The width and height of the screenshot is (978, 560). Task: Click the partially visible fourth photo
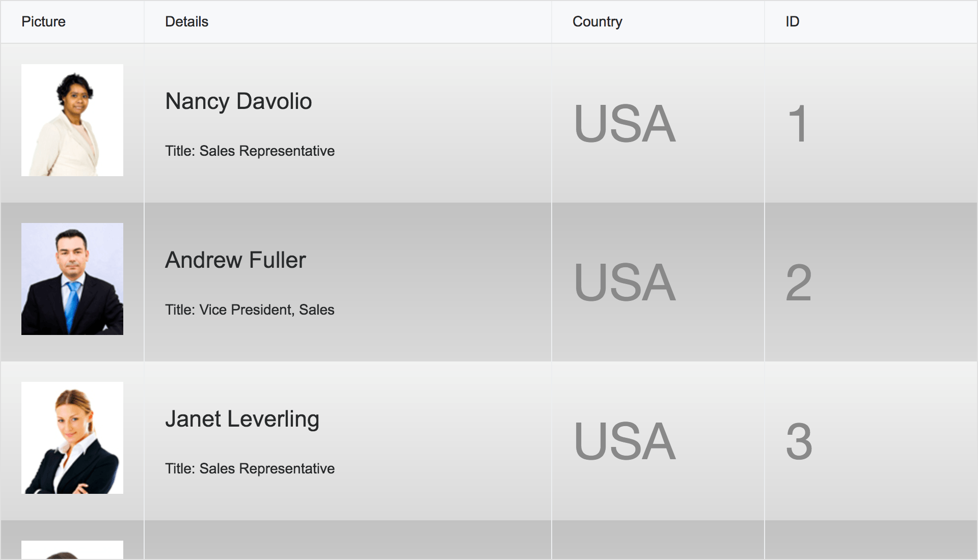72,550
